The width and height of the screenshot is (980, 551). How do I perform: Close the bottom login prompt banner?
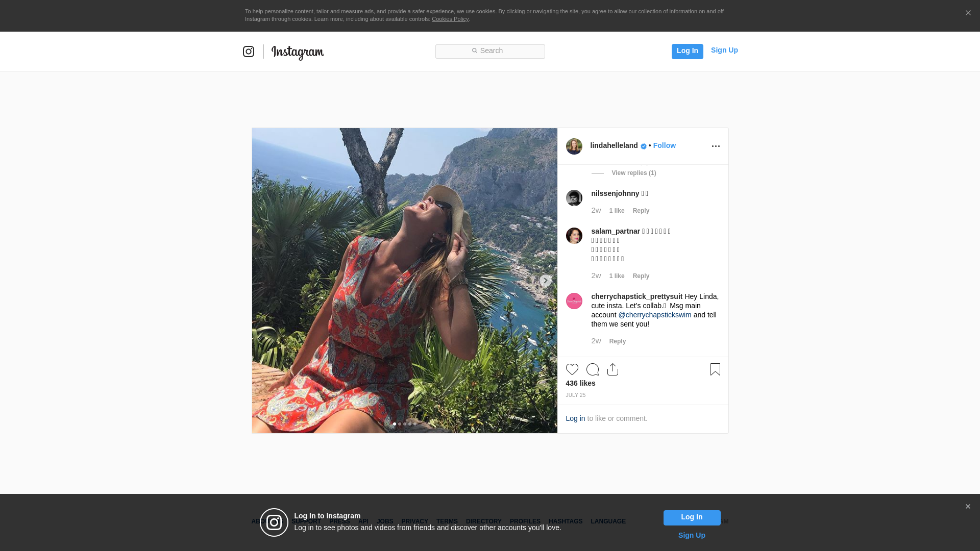tap(968, 507)
